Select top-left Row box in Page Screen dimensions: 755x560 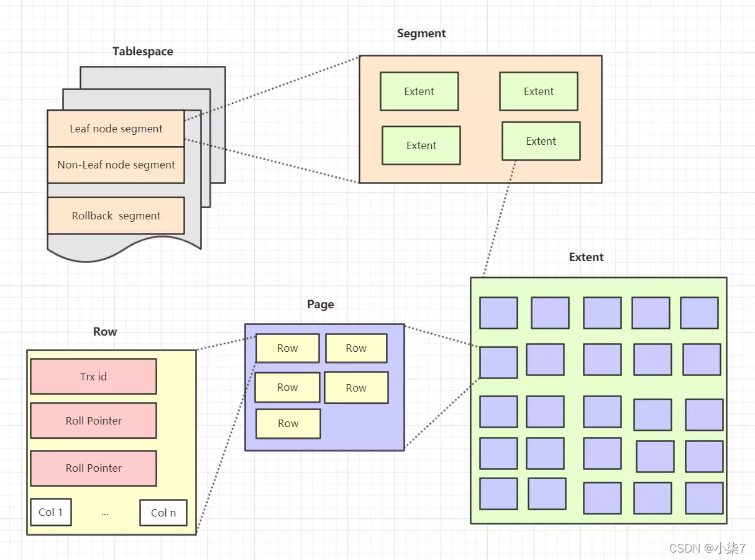click(288, 348)
